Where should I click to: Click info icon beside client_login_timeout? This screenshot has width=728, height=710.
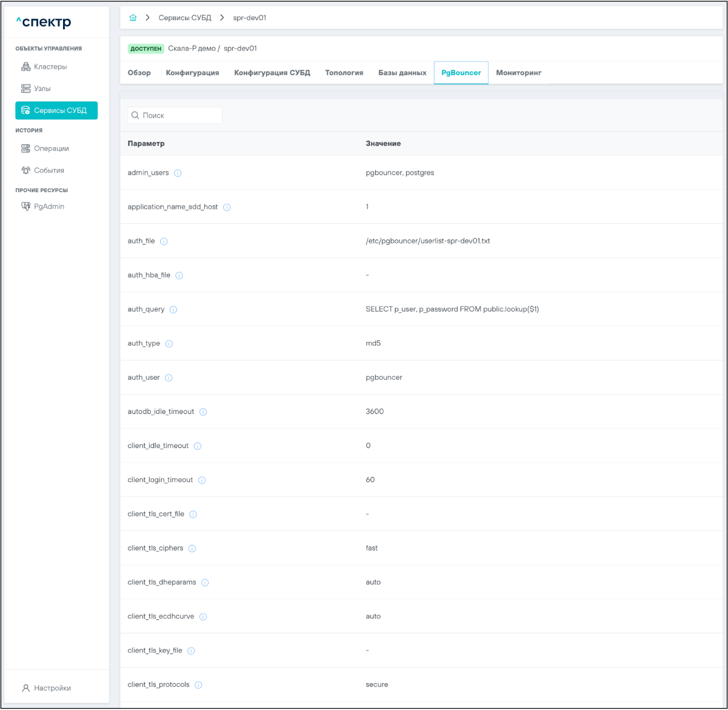(x=202, y=480)
